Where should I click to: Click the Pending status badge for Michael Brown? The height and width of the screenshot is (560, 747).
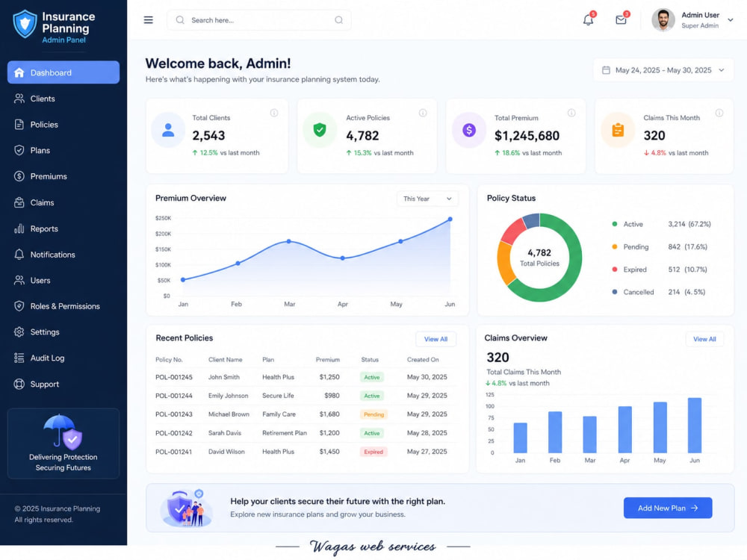pos(373,414)
